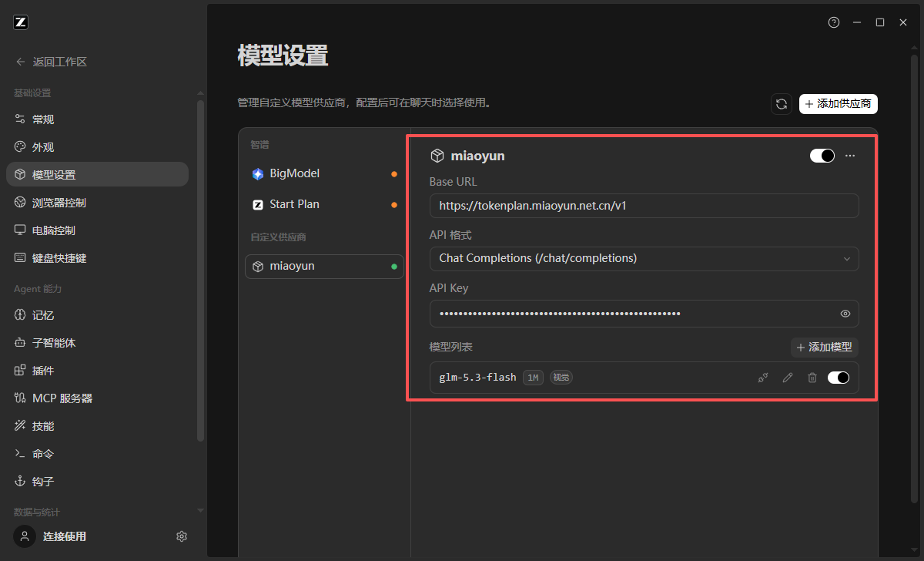Viewport: 924px width, 561px height.
Task: Open 命令 commands page
Action: click(97, 454)
